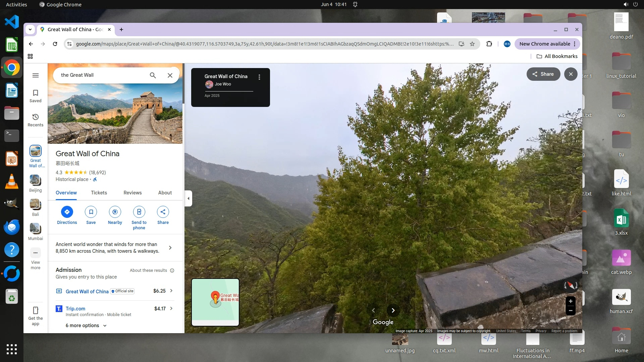
Task: Expand 6 more options list
Action: coord(86,325)
